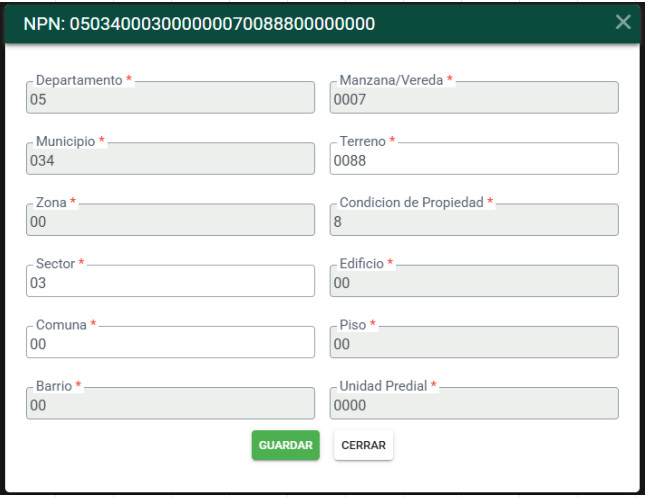The image size is (645, 497).
Task: Click the Departamento label text
Action: (79, 80)
